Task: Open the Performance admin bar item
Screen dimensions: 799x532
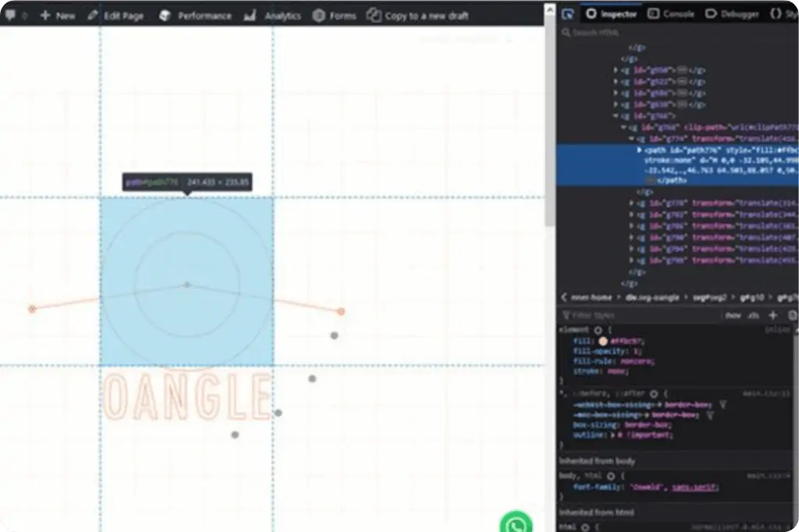Action: 195,16
